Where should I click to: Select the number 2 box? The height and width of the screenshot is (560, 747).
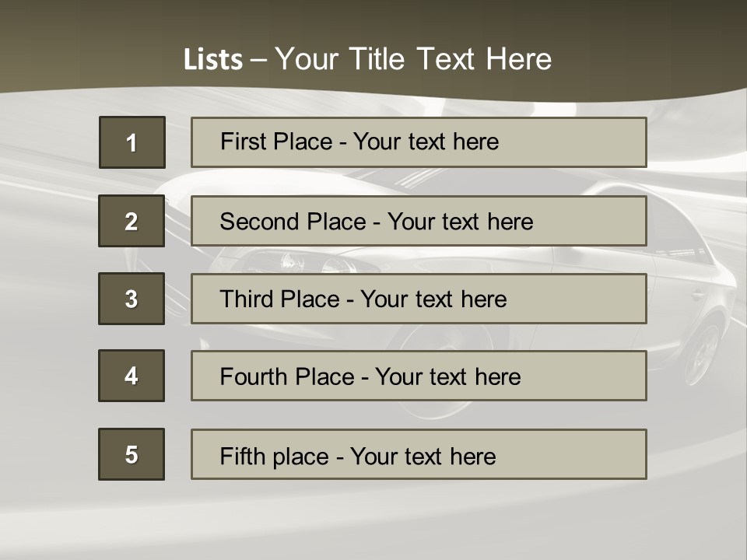[x=132, y=220]
